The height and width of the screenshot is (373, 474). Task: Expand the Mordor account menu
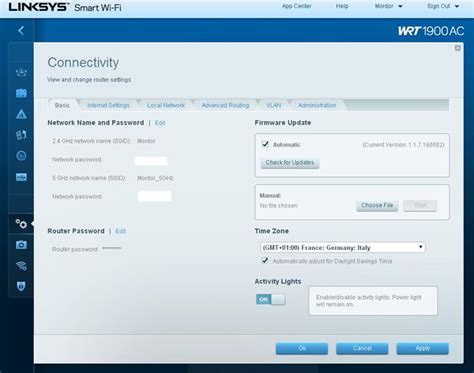pyautogui.click(x=388, y=6)
